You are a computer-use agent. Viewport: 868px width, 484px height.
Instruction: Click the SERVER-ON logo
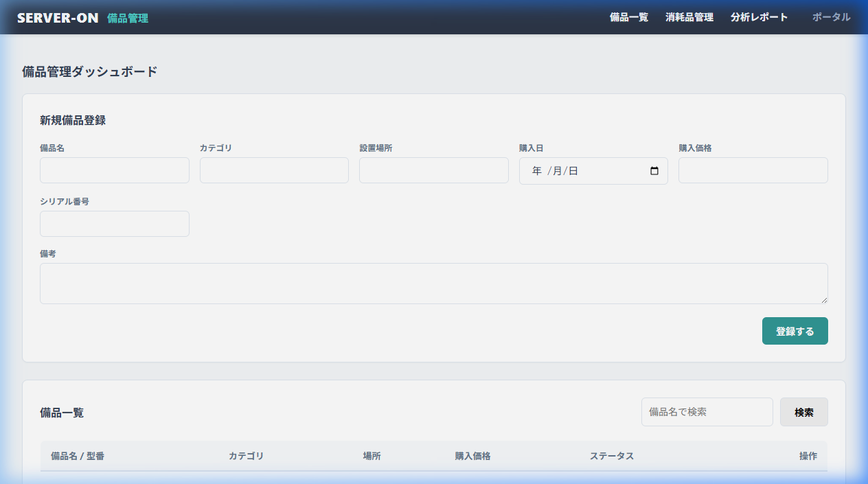(58, 18)
